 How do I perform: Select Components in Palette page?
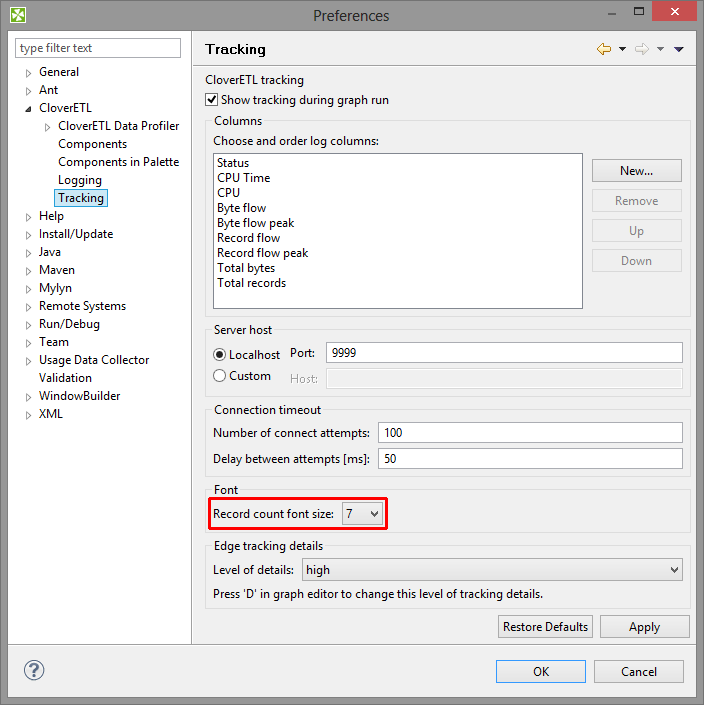119,162
